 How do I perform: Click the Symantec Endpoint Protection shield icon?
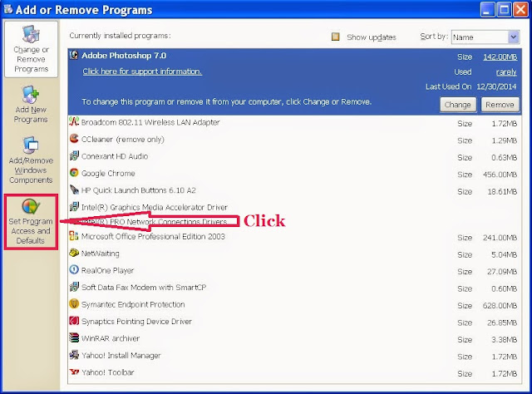[74, 303]
